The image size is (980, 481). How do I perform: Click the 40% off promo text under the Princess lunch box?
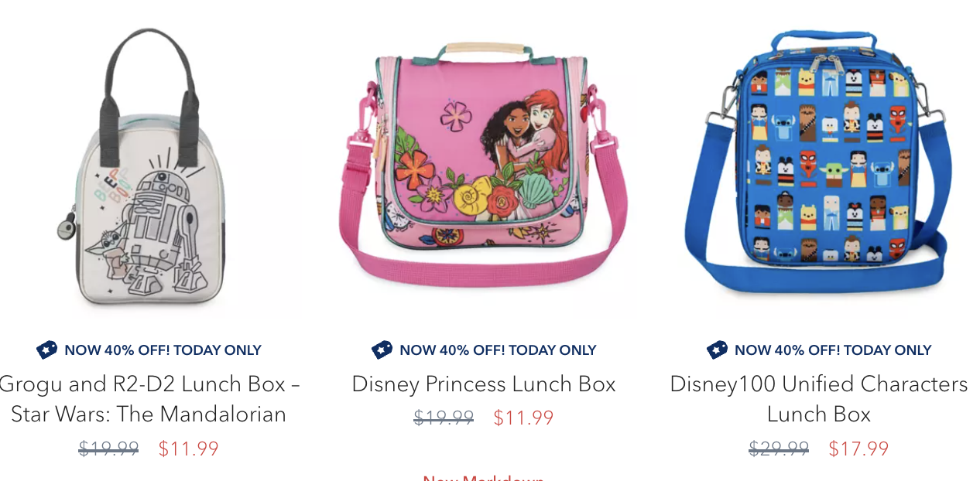click(498, 350)
